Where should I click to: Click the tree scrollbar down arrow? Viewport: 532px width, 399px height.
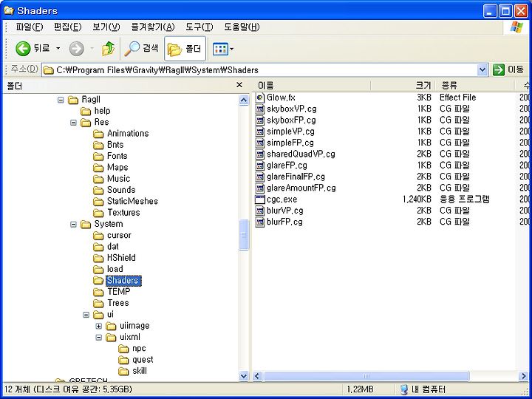click(244, 376)
